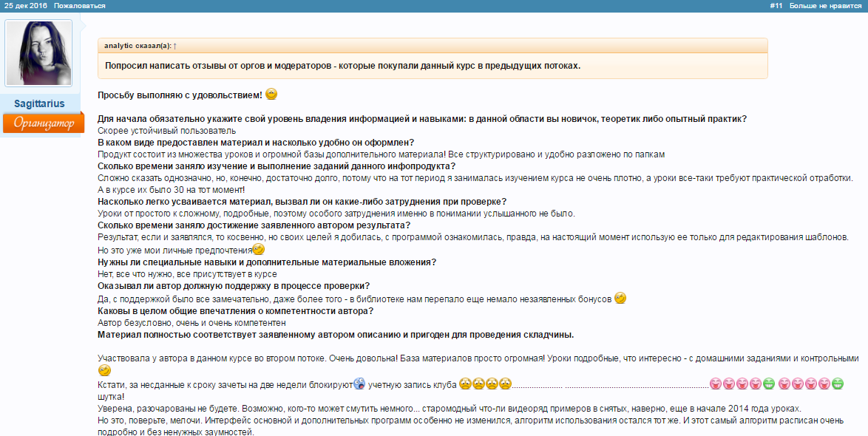Click the line "Просьбу выполняю с удовольствием!"
This screenshot has width=868, height=436.
tap(180, 95)
